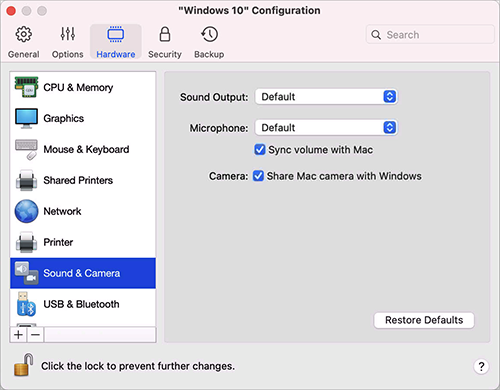Uncheck Share Mac camera with Windows
Viewport: 500px width, 390px height.
(258, 176)
